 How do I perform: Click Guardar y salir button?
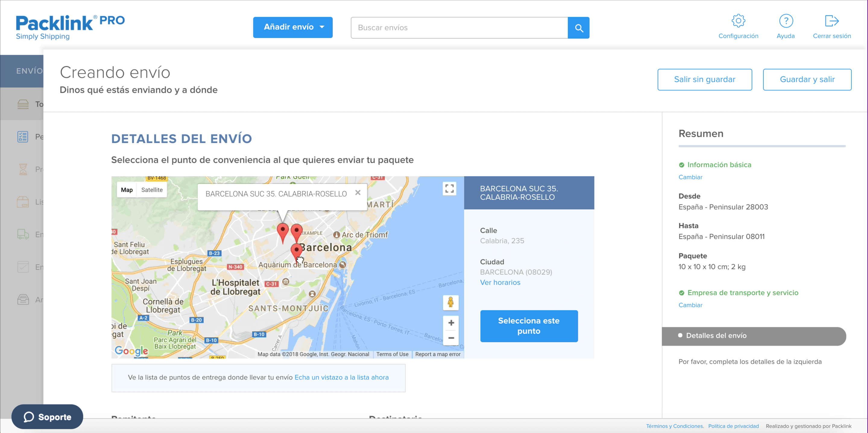pos(807,80)
